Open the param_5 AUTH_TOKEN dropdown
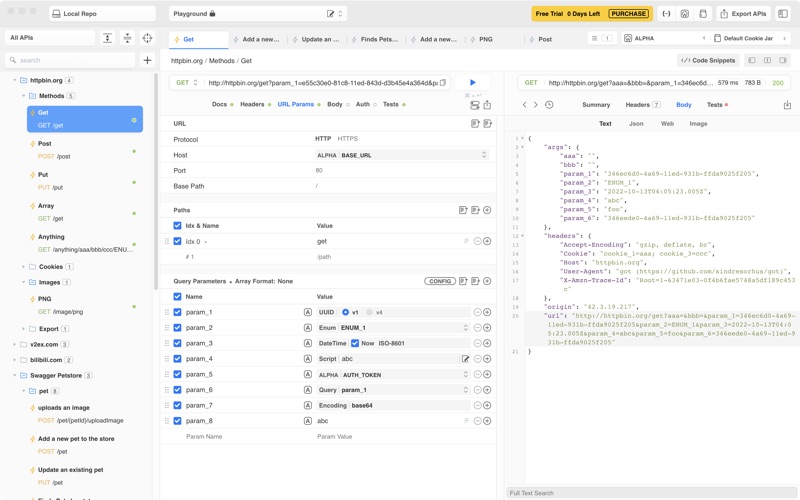The image size is (800, 500). tap(393, 374)
